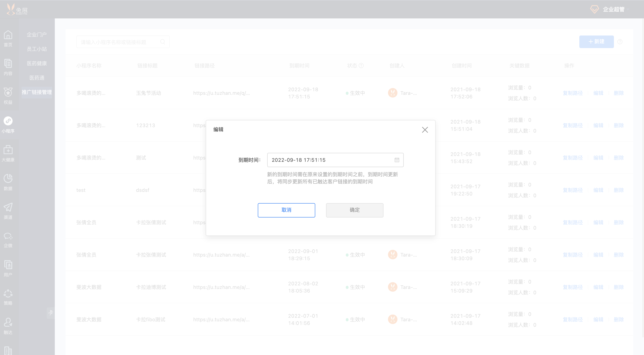Click 编辑 for 123213 row
Image resolution: width=644 pixels, height=355 pixels.
point(598,125)
